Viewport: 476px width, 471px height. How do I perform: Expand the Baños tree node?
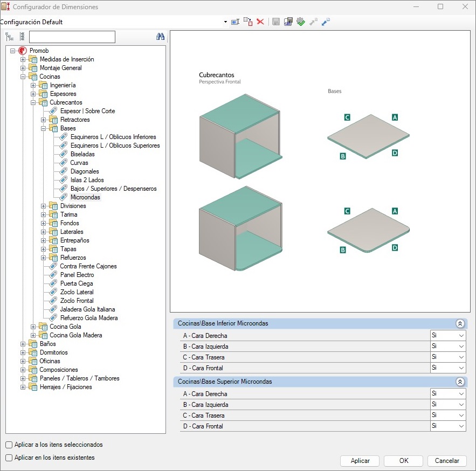[x=23, y=344]
